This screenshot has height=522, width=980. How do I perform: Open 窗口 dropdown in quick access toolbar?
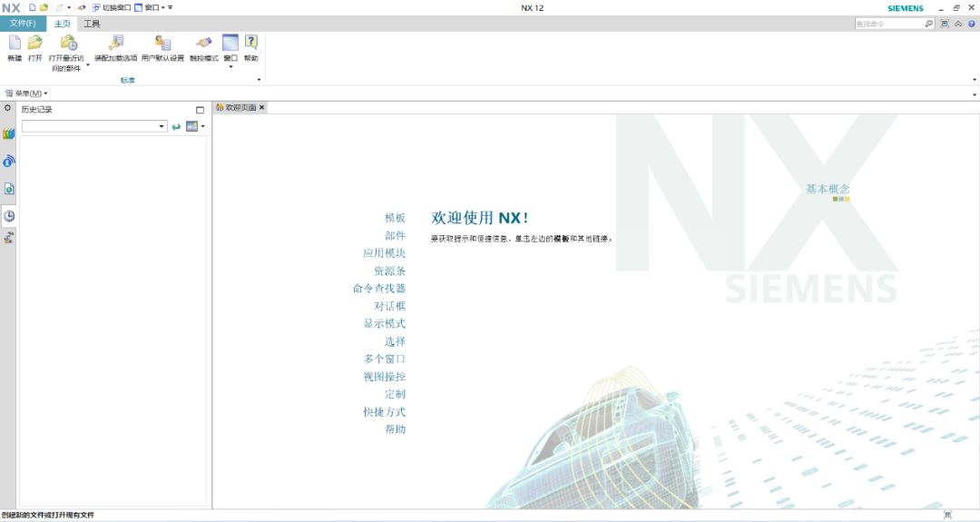[150, 7]
